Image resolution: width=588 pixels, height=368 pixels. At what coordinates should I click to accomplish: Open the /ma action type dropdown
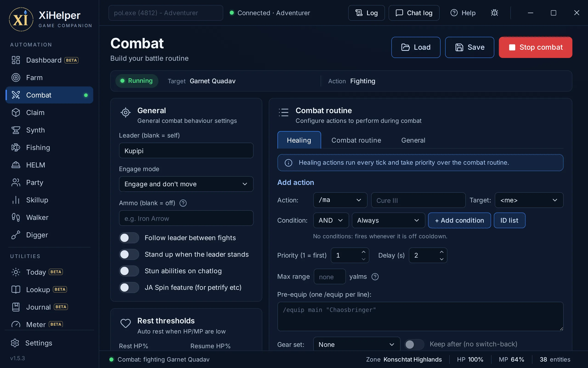340,200
